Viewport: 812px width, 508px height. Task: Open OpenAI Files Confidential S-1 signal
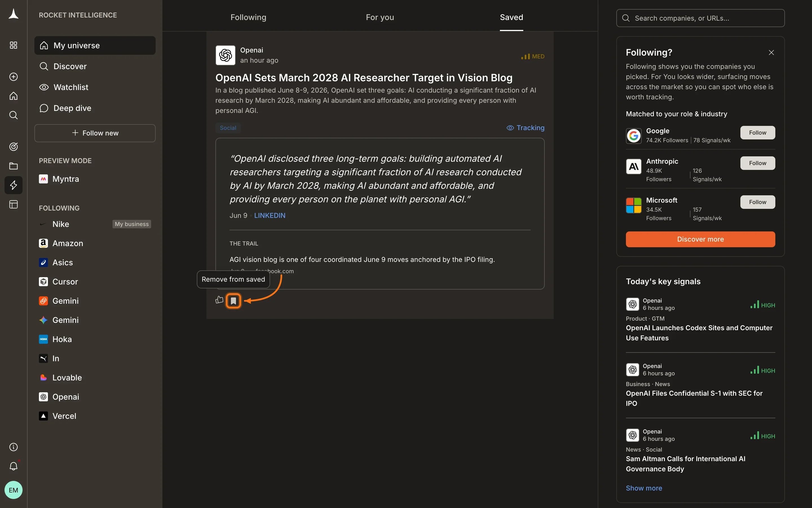click(694, 398)
